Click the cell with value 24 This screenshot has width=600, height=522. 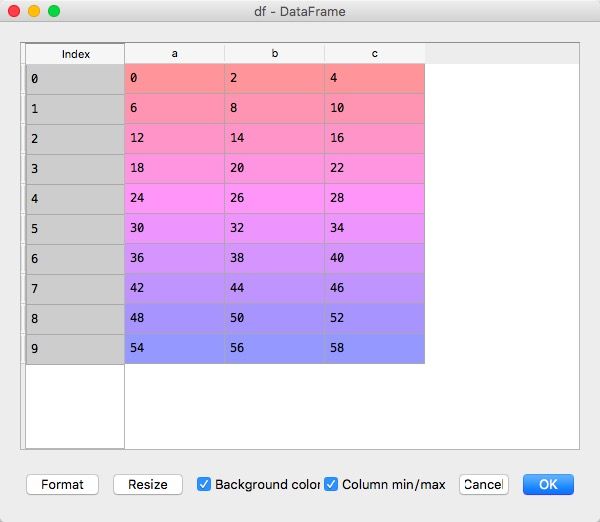tap(174, 198)
